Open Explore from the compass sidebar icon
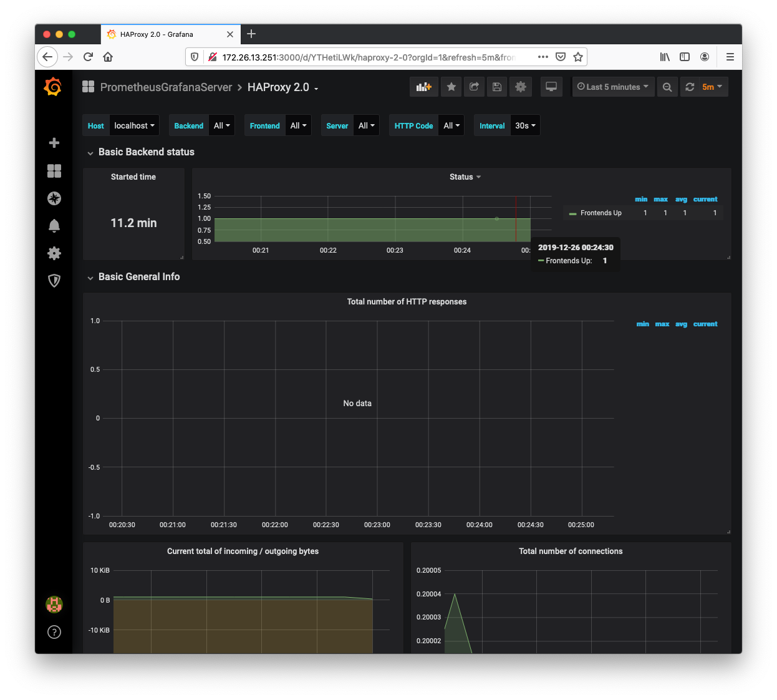Screen dimensions: 777x700 tap(54, 198)
